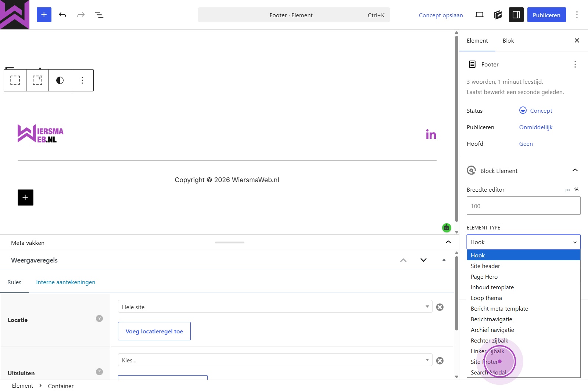Choose Bericht meta template option
This screenshot has height=391, width=588.
click(524, 308)
